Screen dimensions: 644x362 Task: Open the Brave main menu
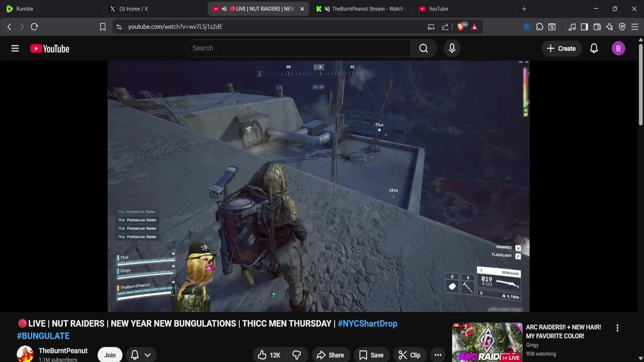point(635,27)
